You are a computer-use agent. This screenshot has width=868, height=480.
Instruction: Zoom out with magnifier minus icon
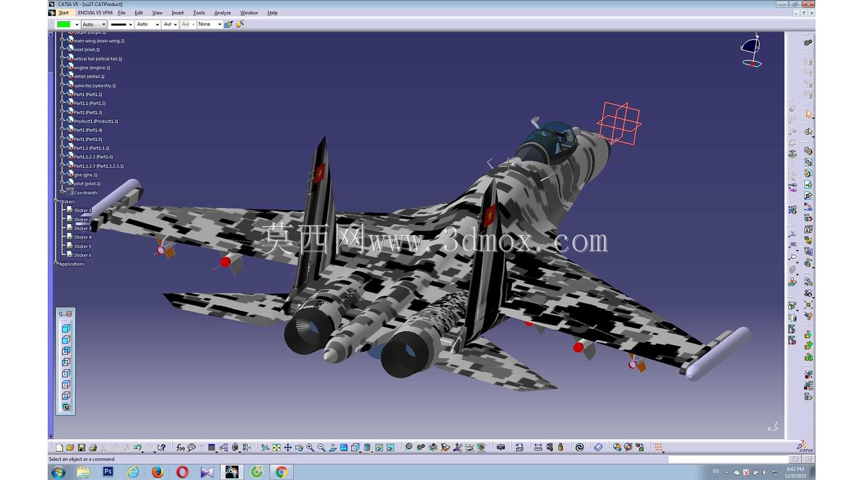[x=321, y=447]
